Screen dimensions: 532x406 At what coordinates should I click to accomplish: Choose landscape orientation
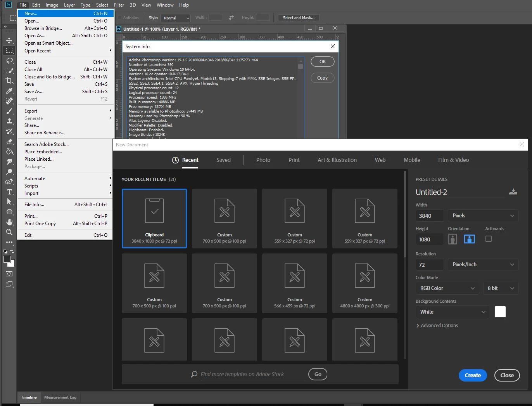click(470, 239)
